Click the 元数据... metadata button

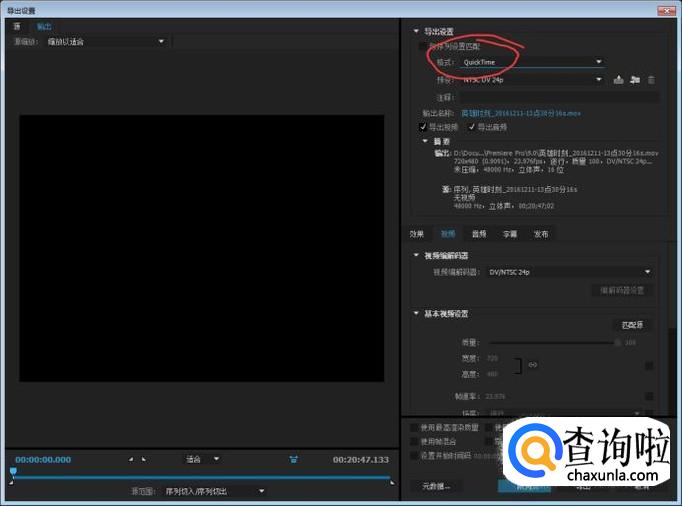pyautogui.click(x=436, y=486)
